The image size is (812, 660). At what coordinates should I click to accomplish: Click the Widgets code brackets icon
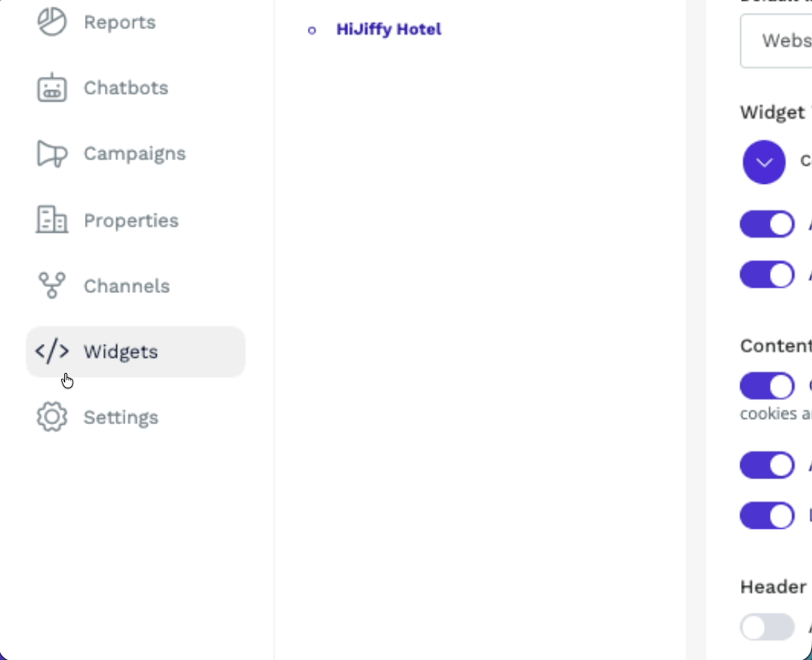(x=52, y=351)
